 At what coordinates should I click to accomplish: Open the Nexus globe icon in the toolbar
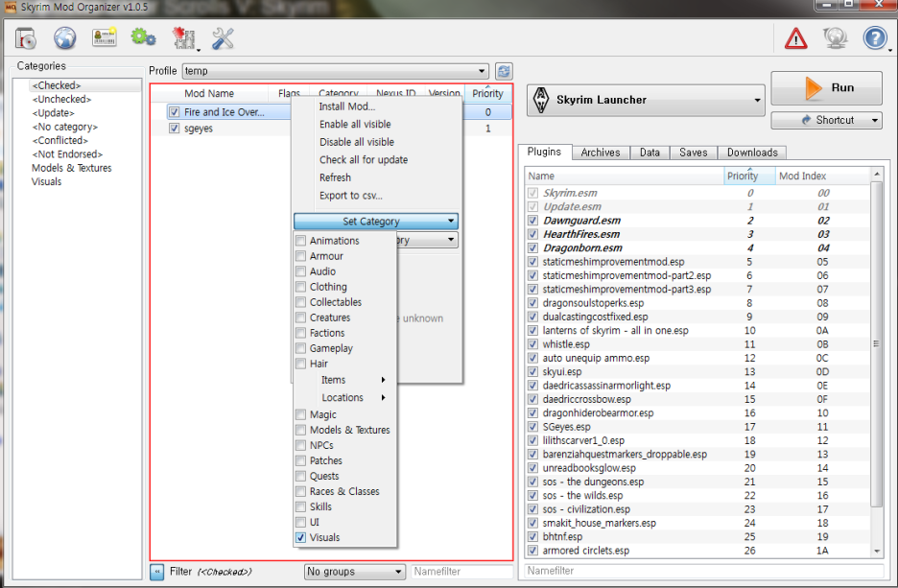point(64,38)
